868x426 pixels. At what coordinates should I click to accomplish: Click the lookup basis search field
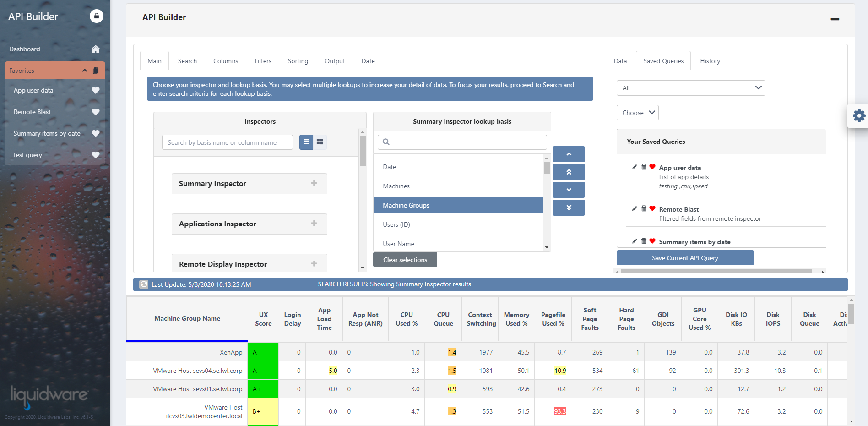coord(462,142)
